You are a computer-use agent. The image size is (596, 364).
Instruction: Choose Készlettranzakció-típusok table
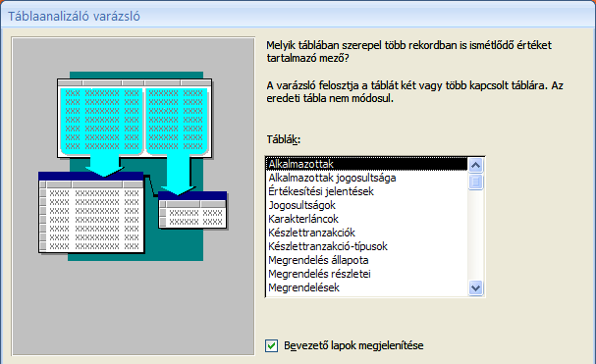[x=367, y=246]
